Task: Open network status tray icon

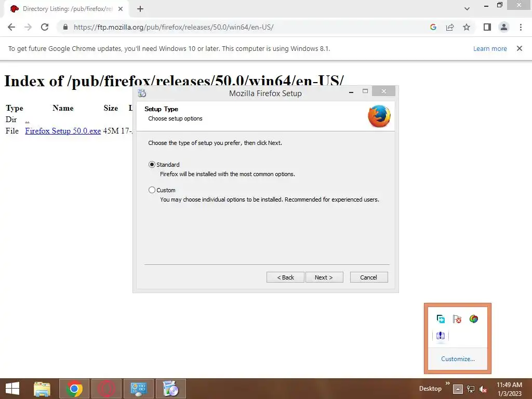Action: tap(471, 389)
